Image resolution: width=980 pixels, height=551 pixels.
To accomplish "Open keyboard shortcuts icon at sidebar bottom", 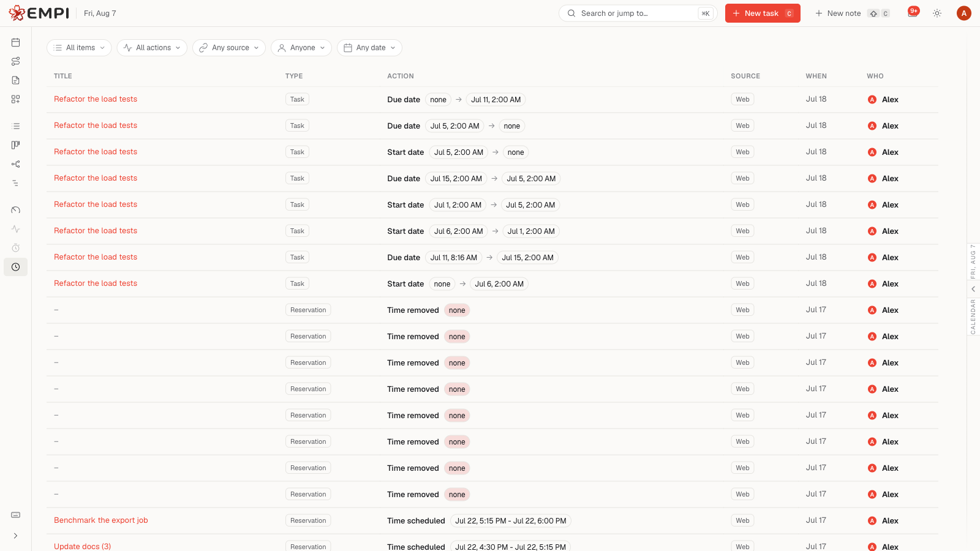I will [16, 515].
